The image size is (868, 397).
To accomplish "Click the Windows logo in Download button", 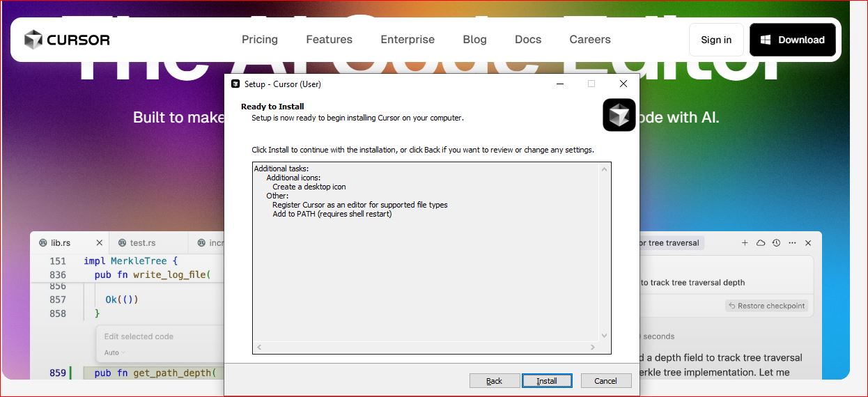I will [766, 40].
